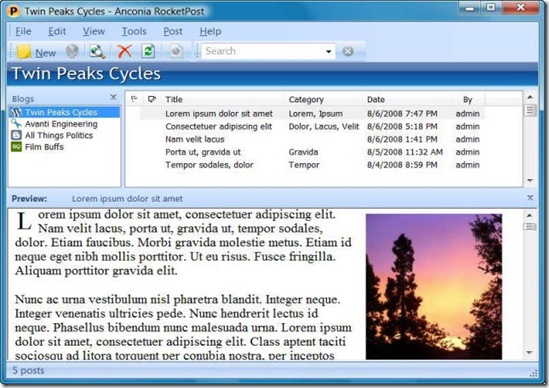Click the RocketPost app icon in title bar
549x388 pixels.
pos(13,11)
